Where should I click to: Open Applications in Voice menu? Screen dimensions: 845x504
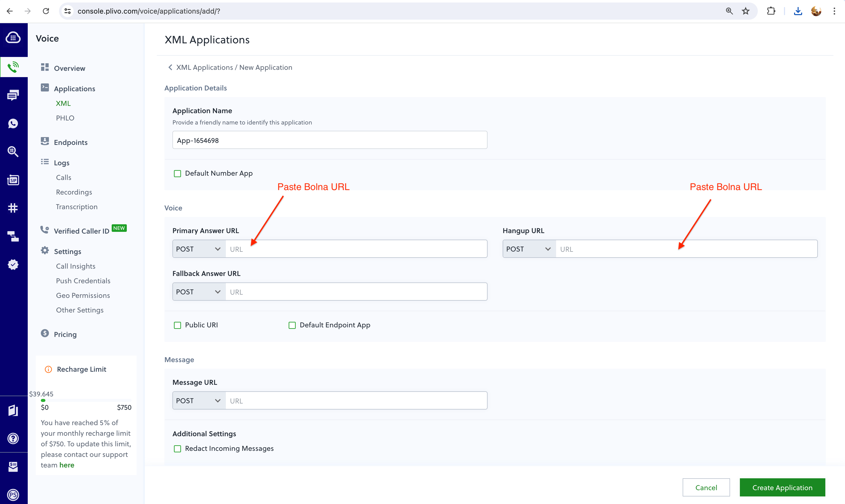click(74, 89)
